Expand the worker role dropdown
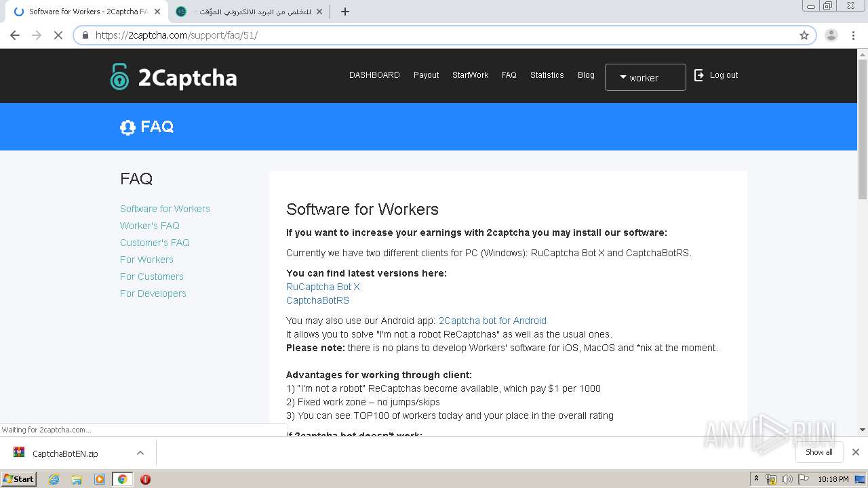Screen dimensions: 868x488 coord(645,77)
